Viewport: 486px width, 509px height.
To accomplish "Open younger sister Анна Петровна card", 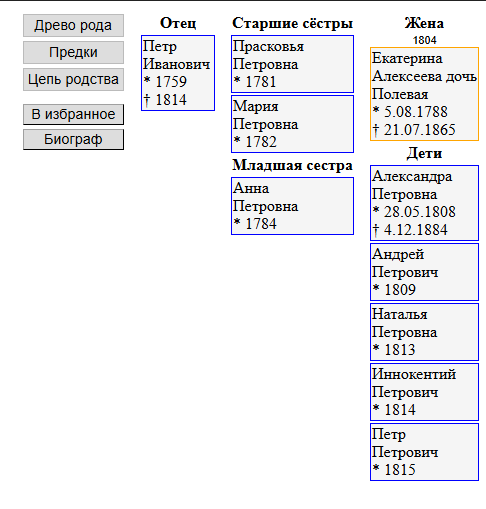I will point(292,206).
